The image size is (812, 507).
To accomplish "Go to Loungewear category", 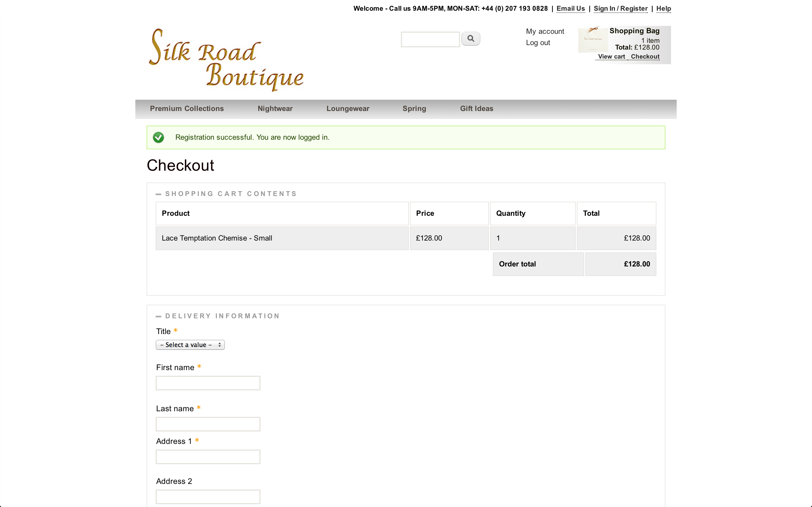I will point(348,109).
